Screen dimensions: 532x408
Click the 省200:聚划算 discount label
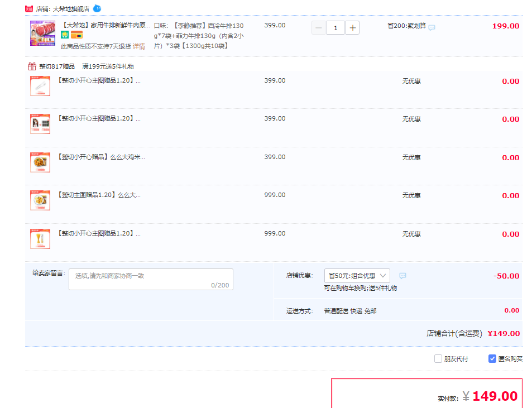[406, 26]
